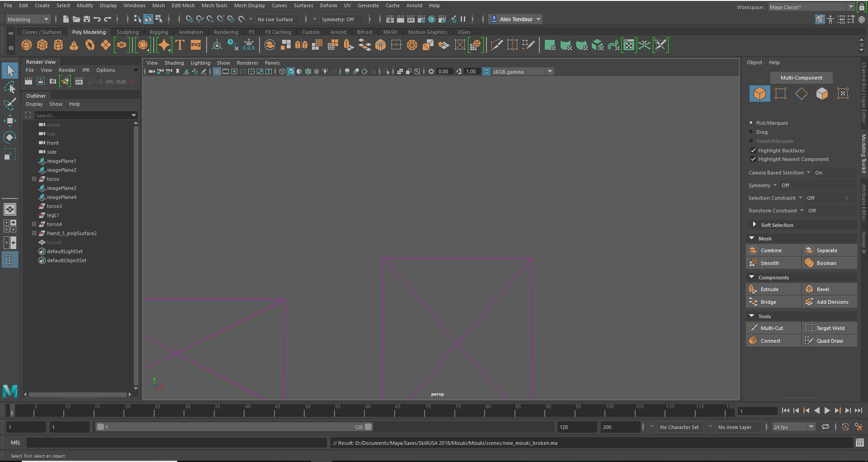The width and height of the screenshot is (868, 462).
Task: Uncheck Highlight Nearest Component
Action: pos(753,159)
